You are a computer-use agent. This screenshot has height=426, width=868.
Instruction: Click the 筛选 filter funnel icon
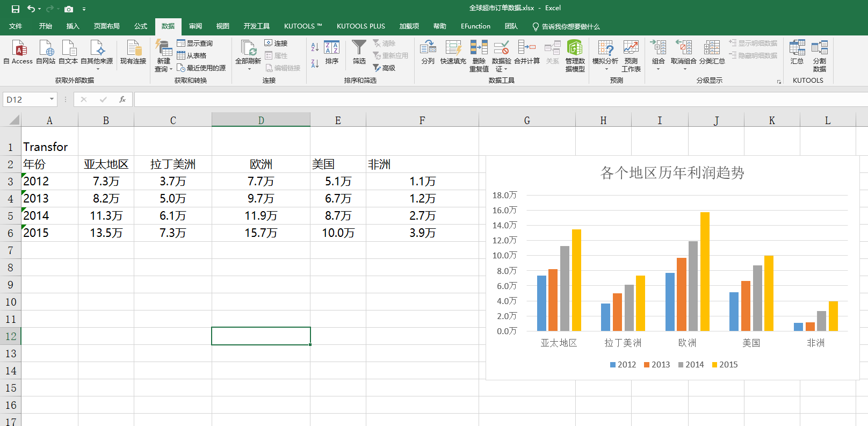359,48
